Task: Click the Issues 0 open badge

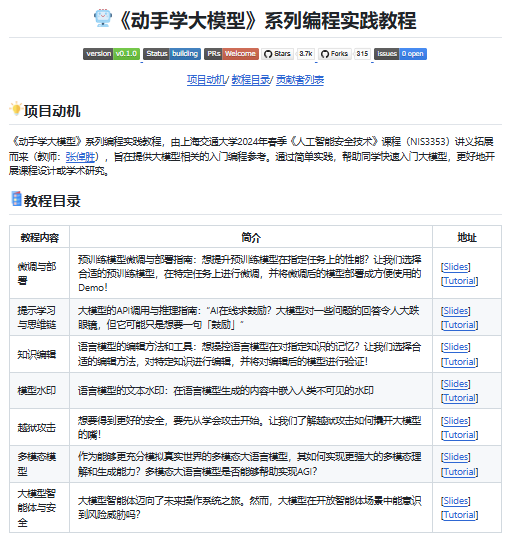Action: click(400, 54)
